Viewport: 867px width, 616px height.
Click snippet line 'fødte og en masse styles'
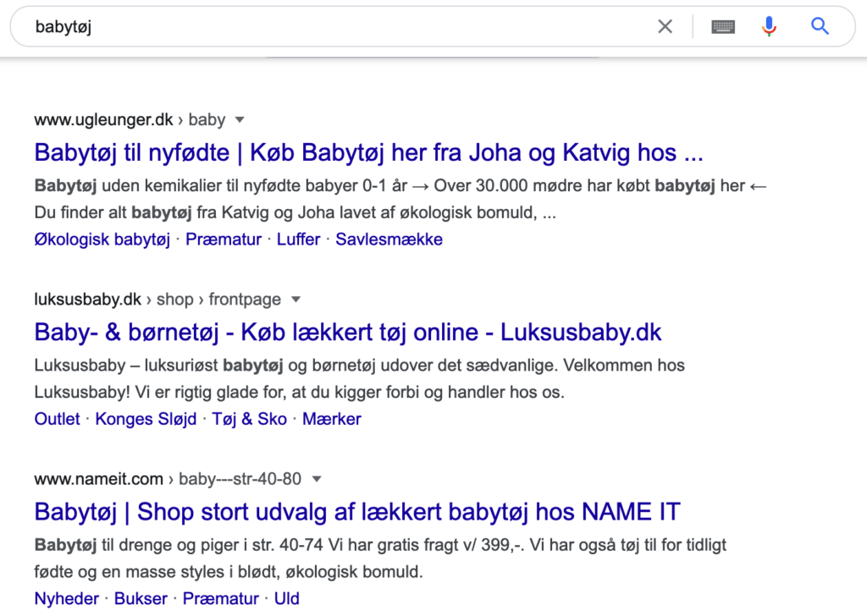[x=229, y=572]
